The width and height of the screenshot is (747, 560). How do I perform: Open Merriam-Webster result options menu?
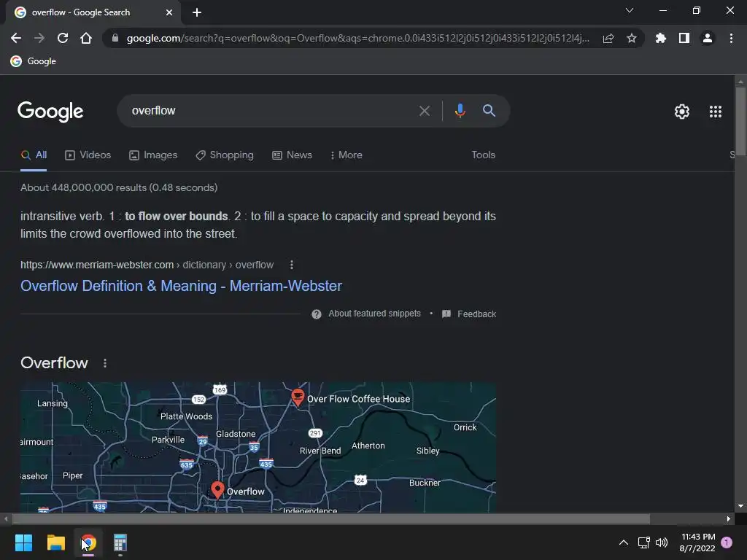pos(292,265)
